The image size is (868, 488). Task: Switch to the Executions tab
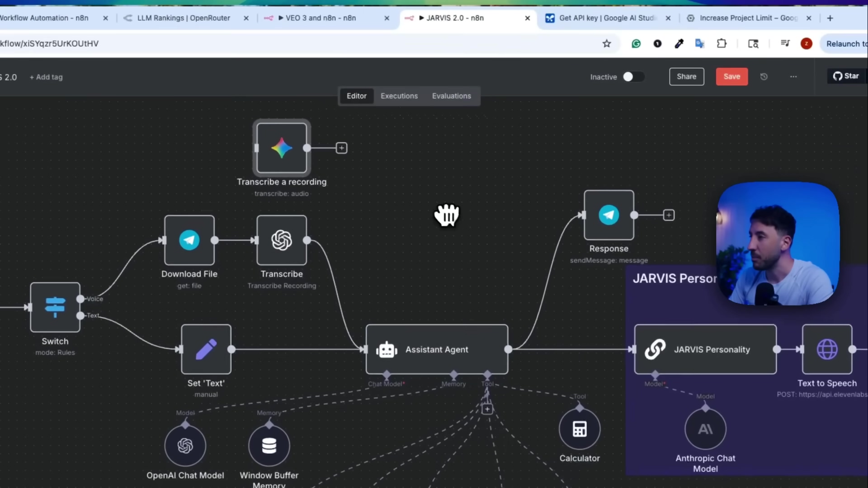tap(399, 96)
